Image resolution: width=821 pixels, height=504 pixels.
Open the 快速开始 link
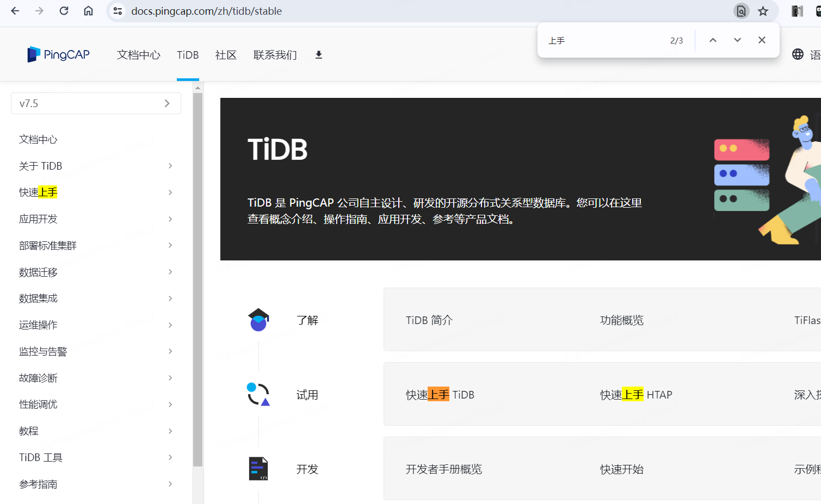[622, 469]
